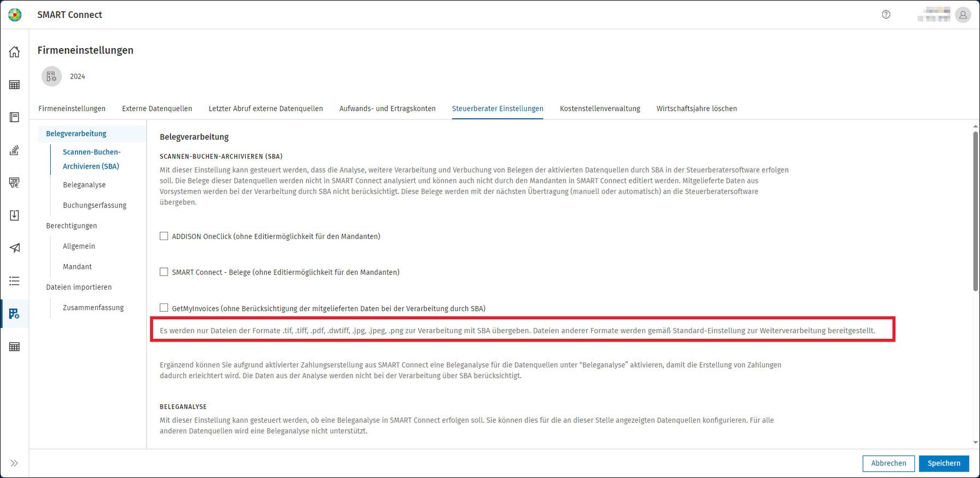This screenshot has width=980, height=478.
Task: Select the bulleted list sidebar icon
Action: (x=15, y=281)
